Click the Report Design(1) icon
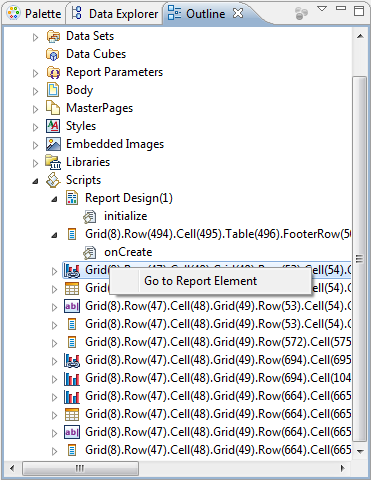371x480 pixels. (72, 198)
